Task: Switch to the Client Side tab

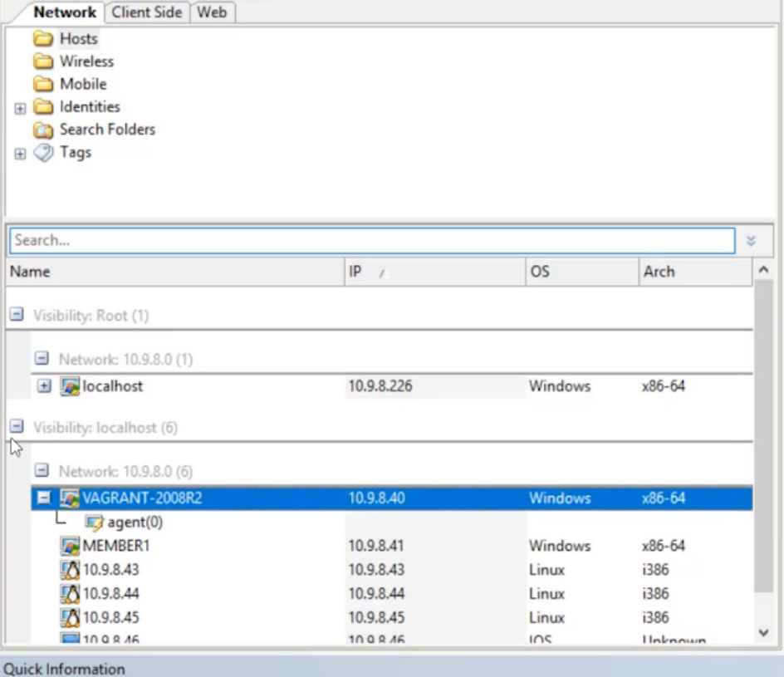Action: pos(146,12)
